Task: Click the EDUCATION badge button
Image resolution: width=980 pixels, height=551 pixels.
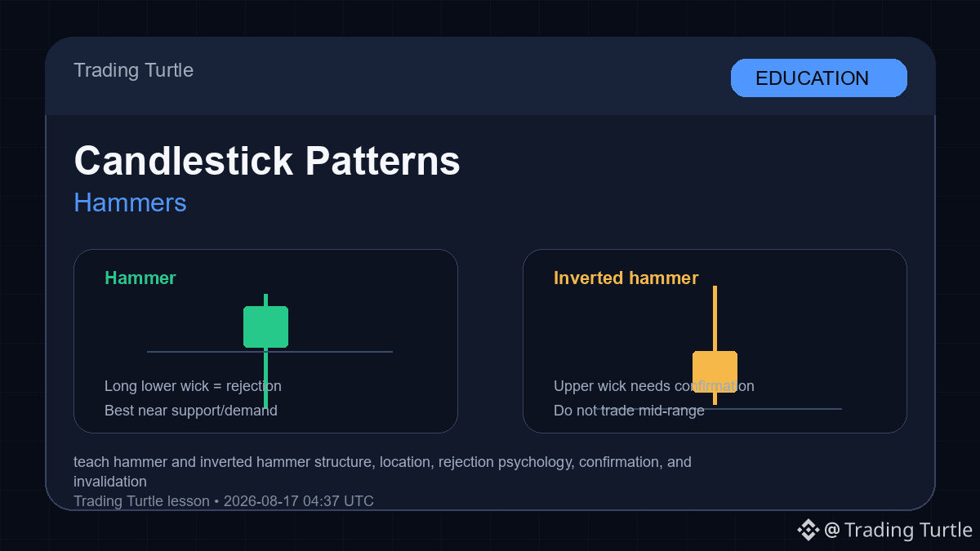Action: point(818,78)
